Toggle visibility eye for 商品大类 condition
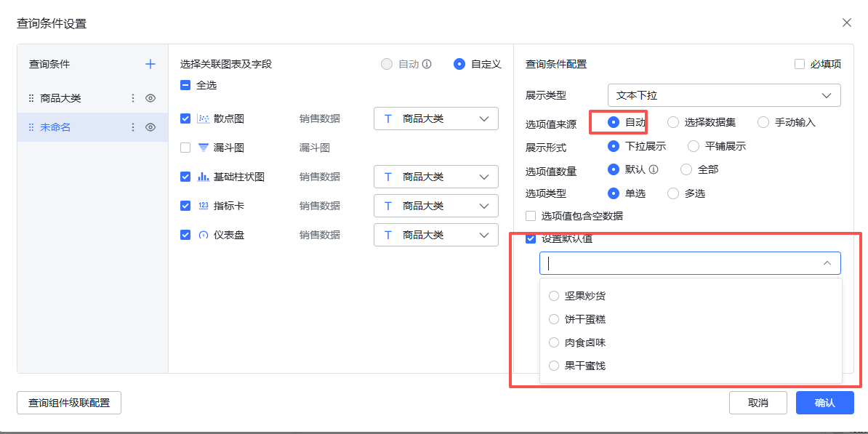The image size is (868, 434). [150, 98]
